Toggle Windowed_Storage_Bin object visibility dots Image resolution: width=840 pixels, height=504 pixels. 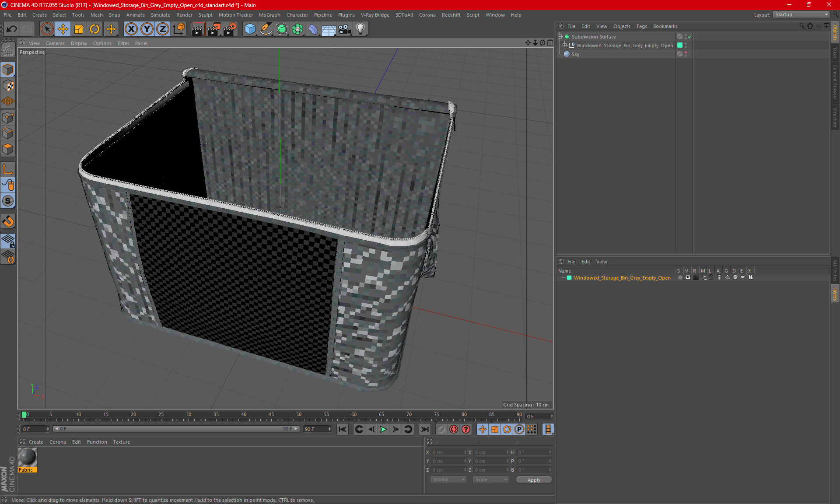click(686, 45)
